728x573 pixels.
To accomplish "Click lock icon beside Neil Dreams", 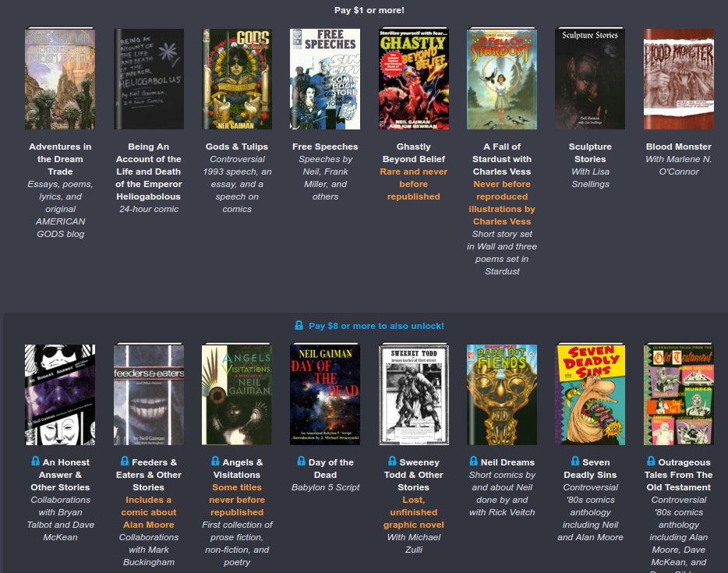I will (473, 461).
